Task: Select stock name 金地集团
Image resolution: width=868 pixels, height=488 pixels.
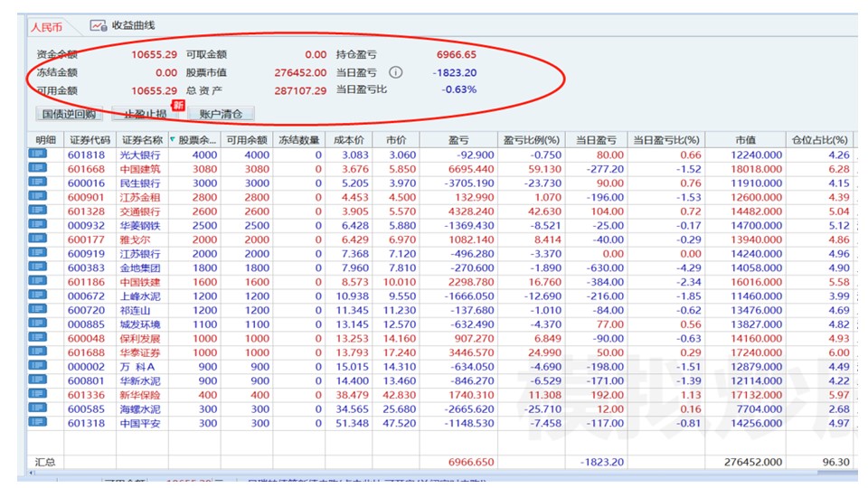Action: tap(140, 267)
